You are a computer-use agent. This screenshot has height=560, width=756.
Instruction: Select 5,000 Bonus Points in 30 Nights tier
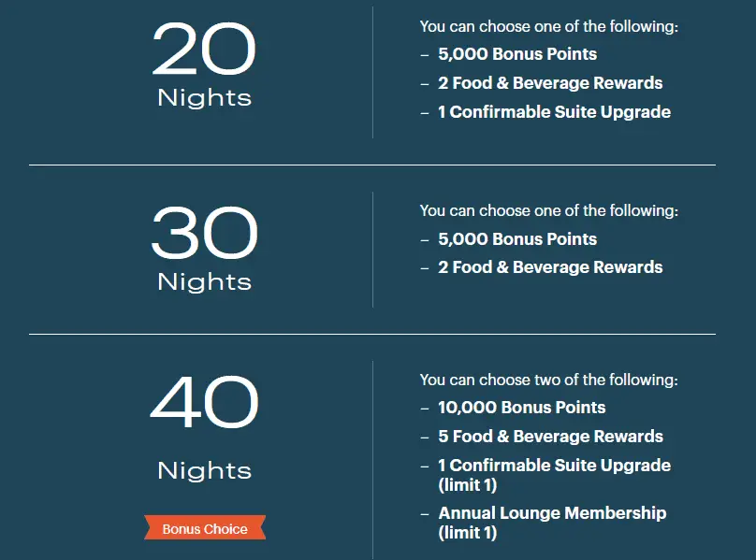(516, 238)
